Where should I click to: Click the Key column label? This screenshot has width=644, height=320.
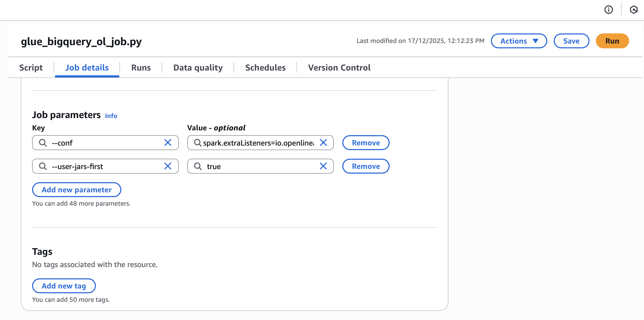[x=38, y=128]
